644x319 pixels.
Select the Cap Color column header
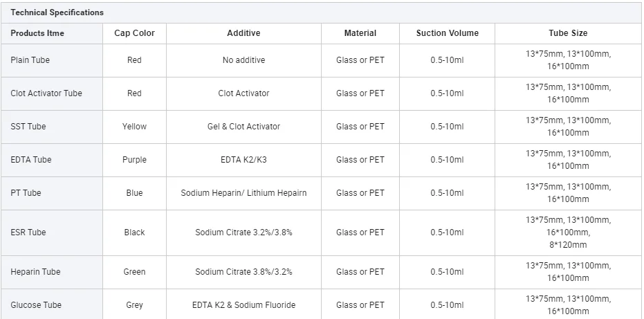(x=134, y=33)
